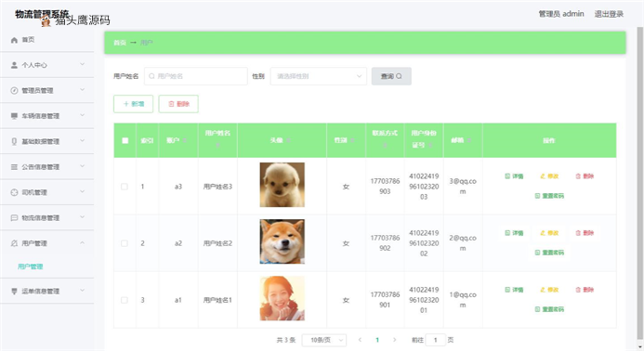
Task: Click the 新增 add button
Action: 133,104
